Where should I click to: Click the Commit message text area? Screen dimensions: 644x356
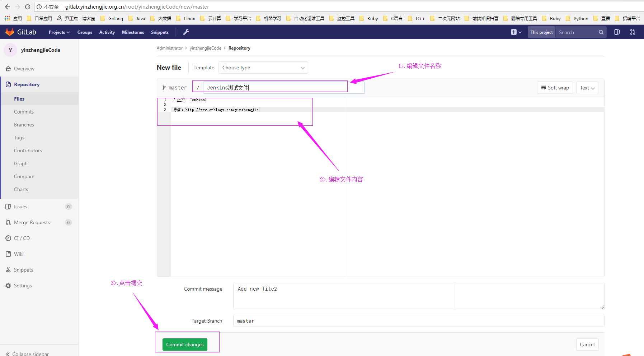click(419, 296)
